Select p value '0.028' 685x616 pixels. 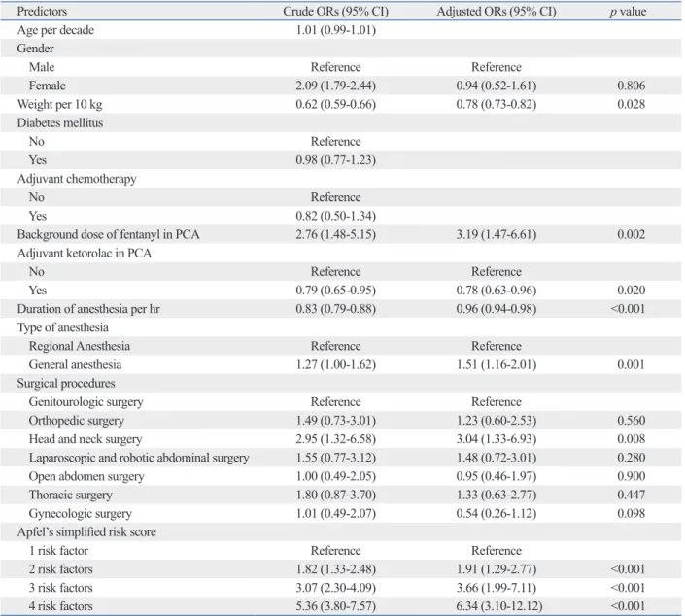click(631, 104)
